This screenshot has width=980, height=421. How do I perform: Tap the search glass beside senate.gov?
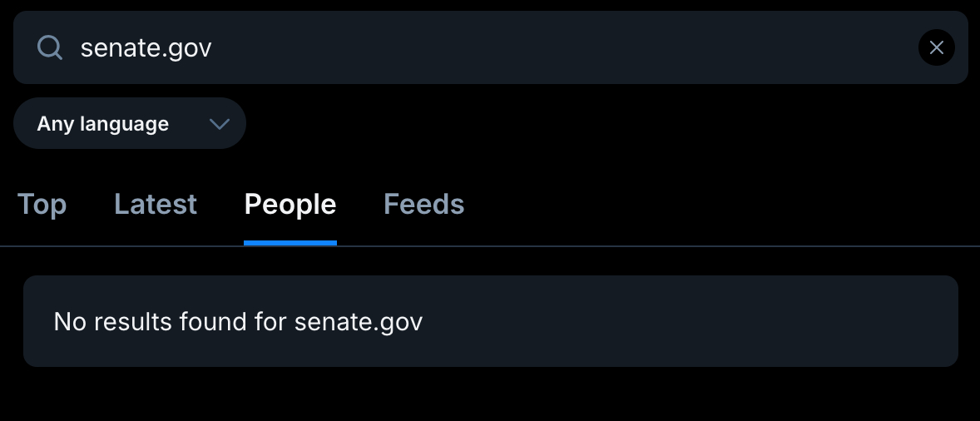pos(50,47)
